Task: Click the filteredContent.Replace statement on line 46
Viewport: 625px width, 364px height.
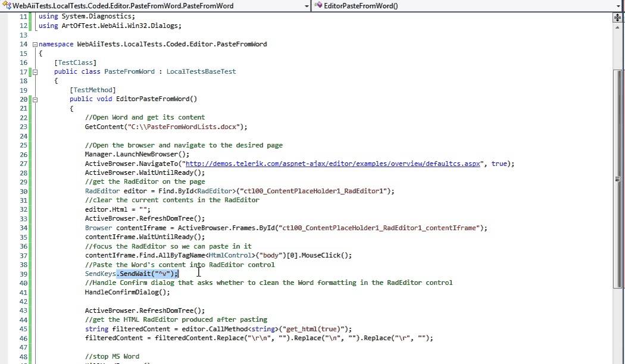Action: tap(259, 338)
